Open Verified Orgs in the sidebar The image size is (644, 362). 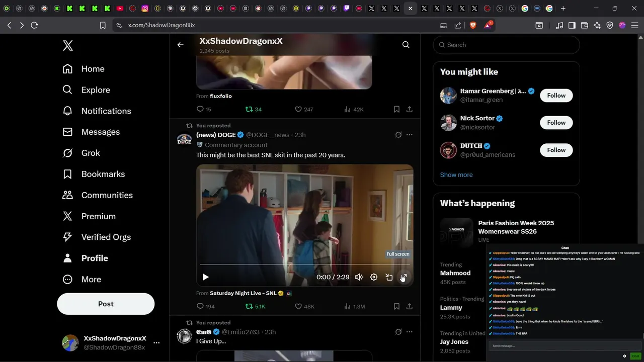(x=97, y=237)
